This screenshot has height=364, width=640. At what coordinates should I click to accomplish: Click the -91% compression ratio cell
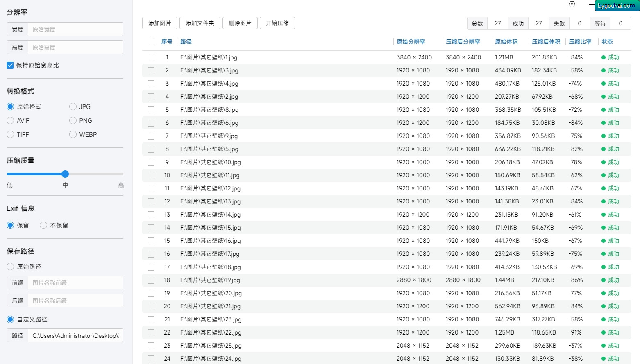point(576,332)
